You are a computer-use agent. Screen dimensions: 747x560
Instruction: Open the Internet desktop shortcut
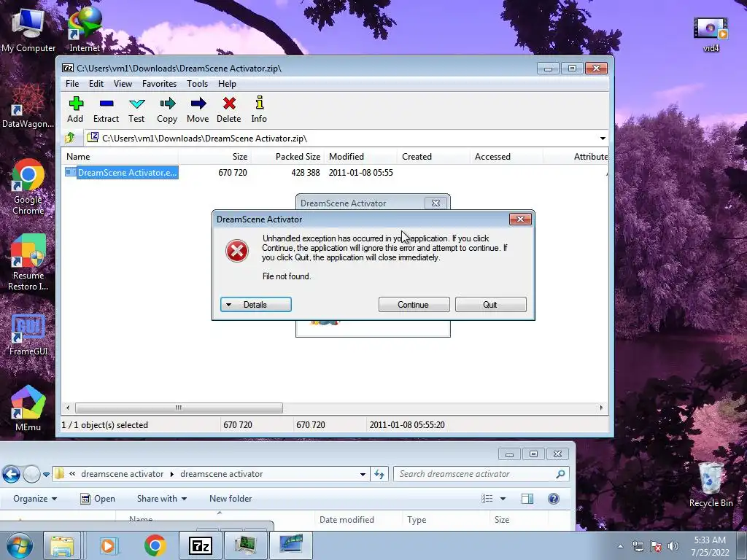[85, 30]
